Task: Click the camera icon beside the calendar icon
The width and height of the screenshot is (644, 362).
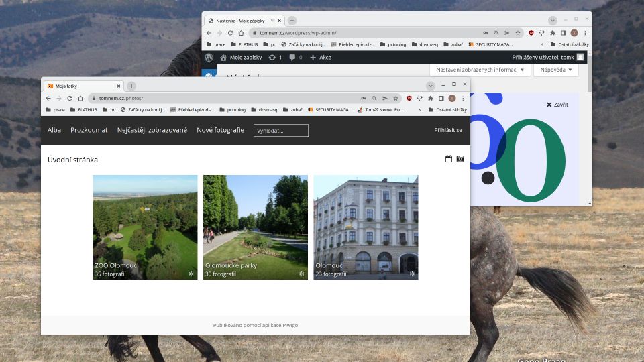Action: pos(460,159)
